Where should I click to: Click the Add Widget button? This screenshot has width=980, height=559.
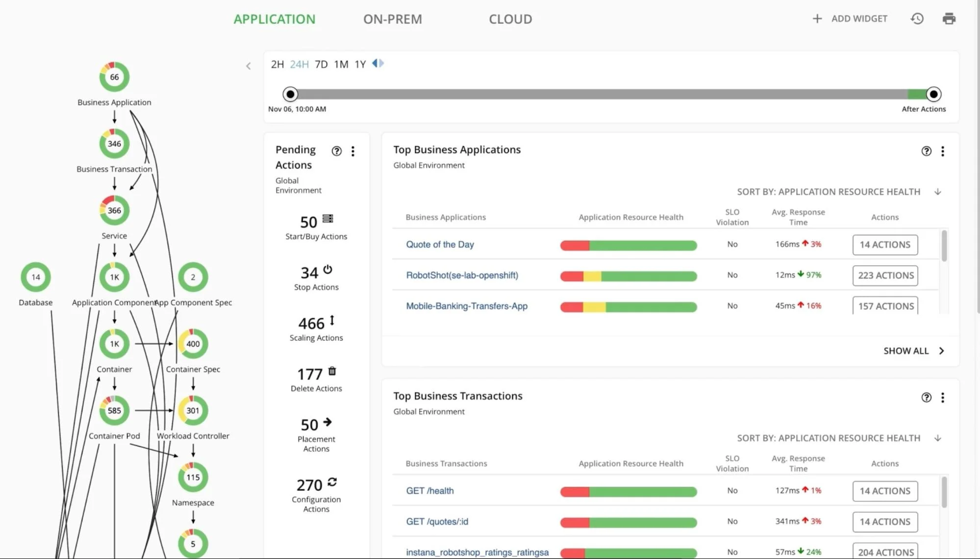tap(850, 19)
